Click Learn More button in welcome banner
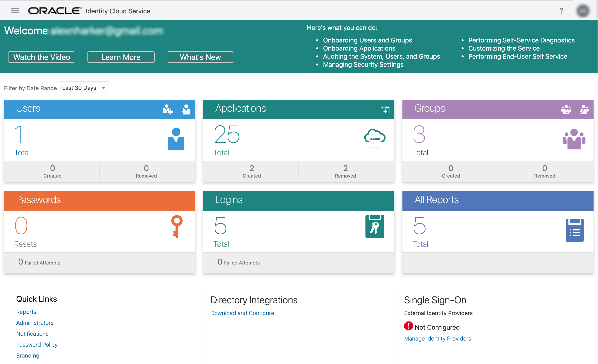598x364 pixels. point(121,57)
